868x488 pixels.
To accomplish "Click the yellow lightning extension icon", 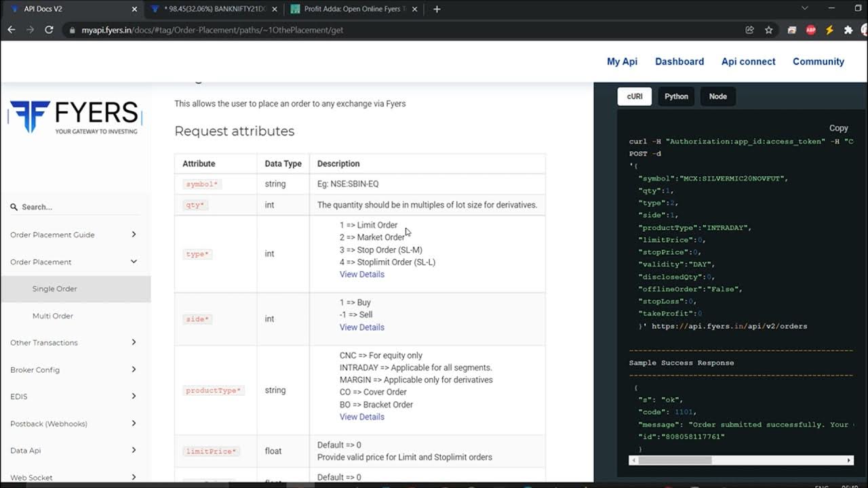I will pyautogui.click(x=829, y=30).
